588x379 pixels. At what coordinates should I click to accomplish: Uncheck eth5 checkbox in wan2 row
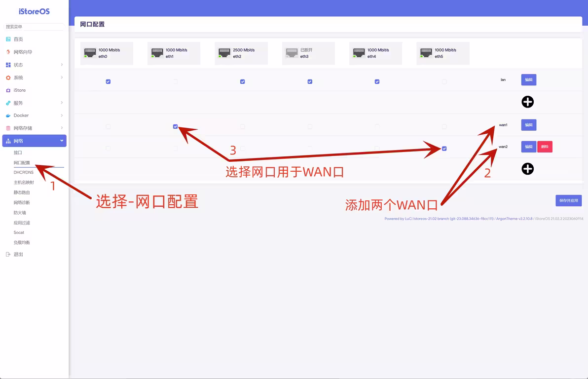444,149
